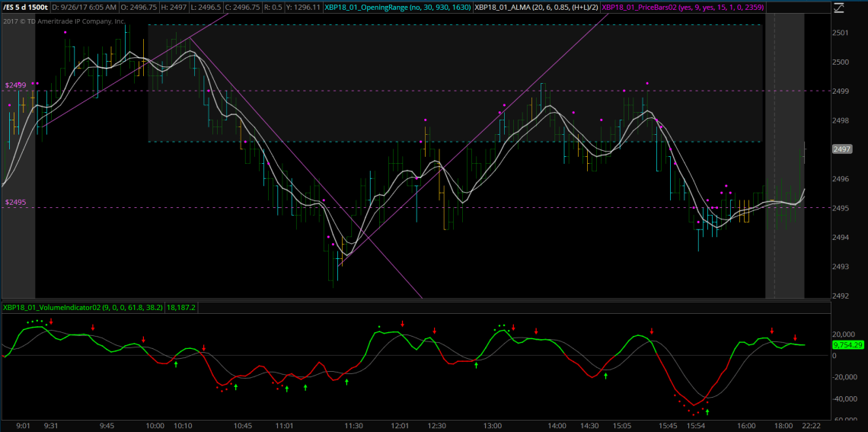Click the leftmost green up arrow signal
The height and width of the screenshot is (432, 868).
point(176,364)
